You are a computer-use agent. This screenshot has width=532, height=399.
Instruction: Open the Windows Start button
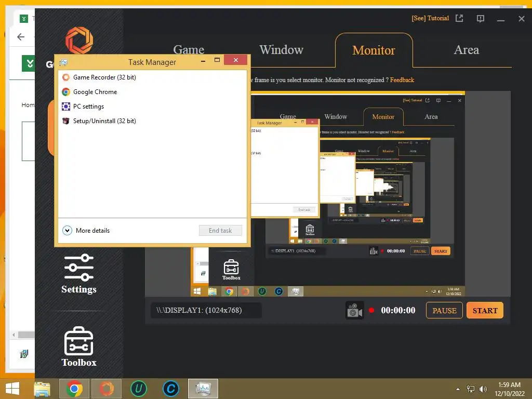(12, 389)
